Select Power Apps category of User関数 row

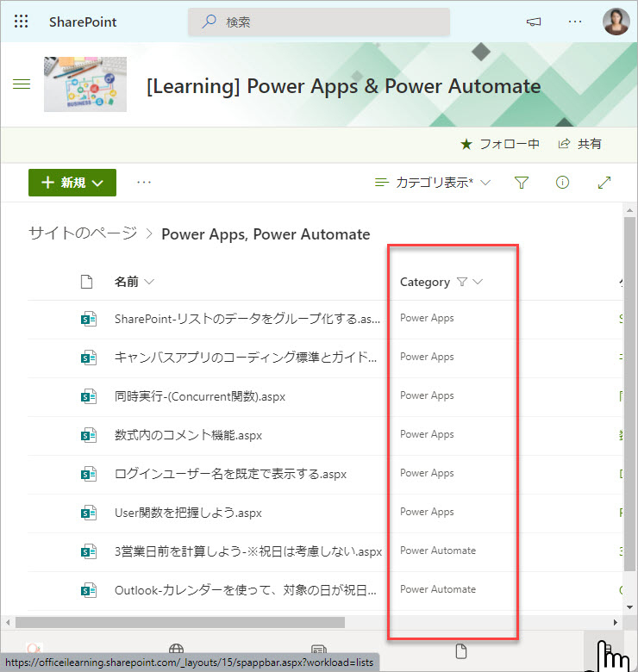coord(427,512)
